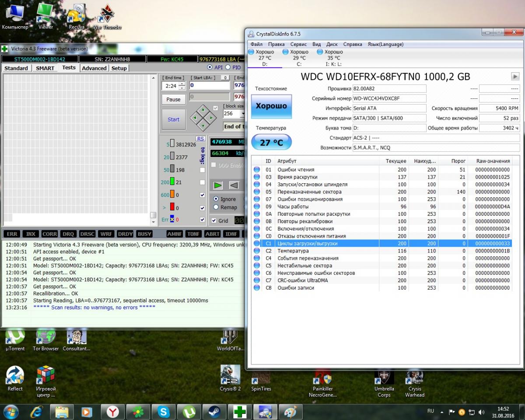Open Paint from the taskbar
This screenshot has width=525, height=420.
tap(290, 412)
